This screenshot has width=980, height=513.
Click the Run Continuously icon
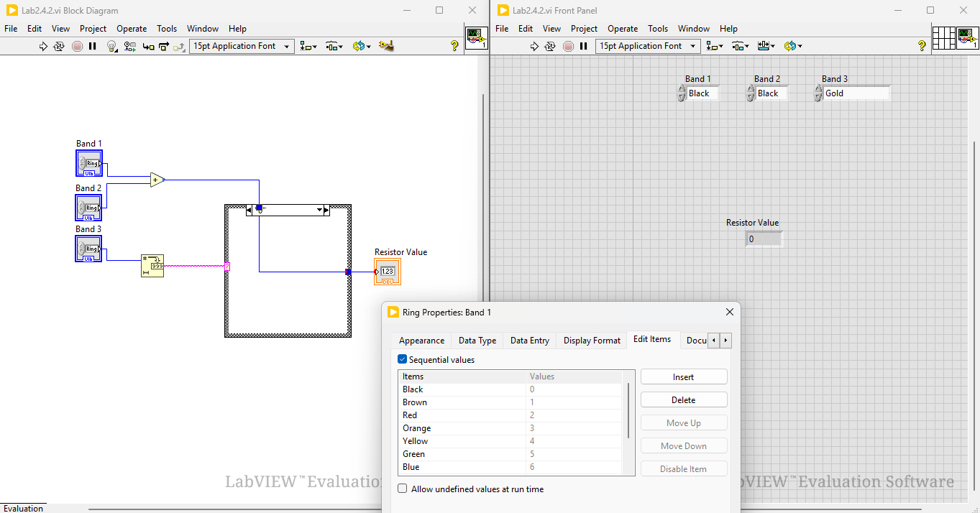59,45
